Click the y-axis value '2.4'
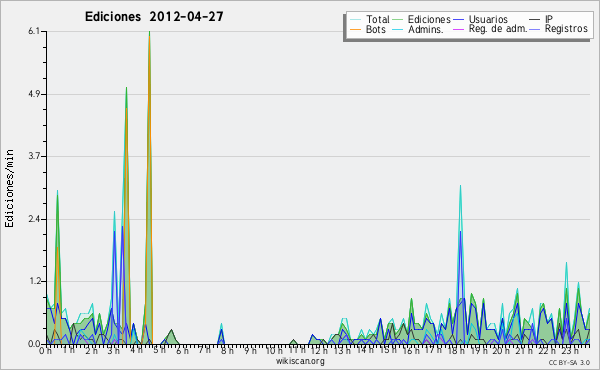 pos(34,219)
